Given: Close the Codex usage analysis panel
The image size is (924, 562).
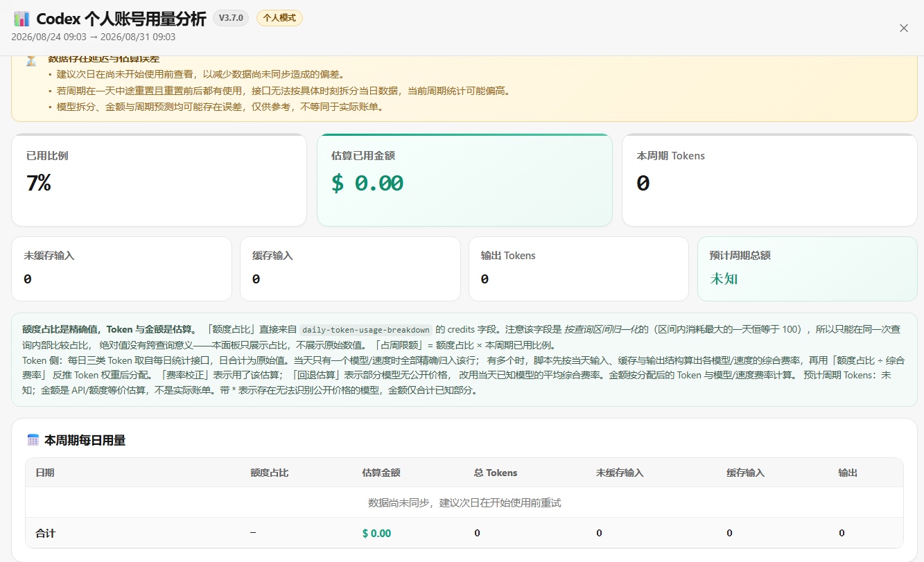Looking at the screenshot, I should [903, 28].
